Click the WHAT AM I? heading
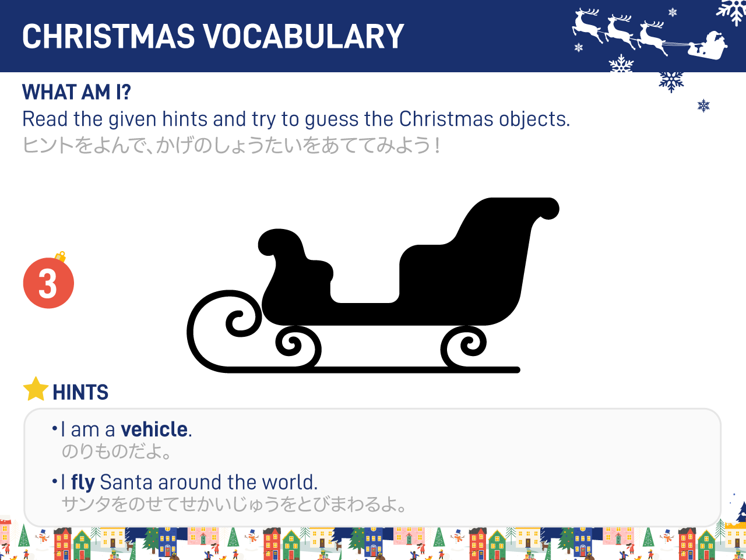The height and width of the screenshot is (560, 746). [76, 92]
